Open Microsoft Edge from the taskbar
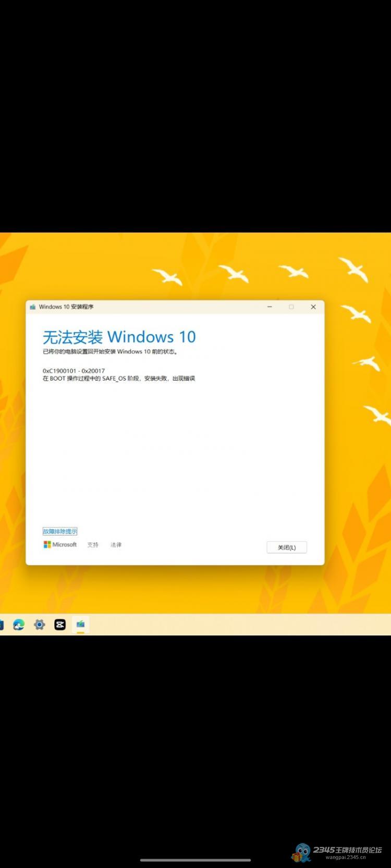Image resolution: width=391 pixels, height=868 pixels. click(x=19, y=624)
